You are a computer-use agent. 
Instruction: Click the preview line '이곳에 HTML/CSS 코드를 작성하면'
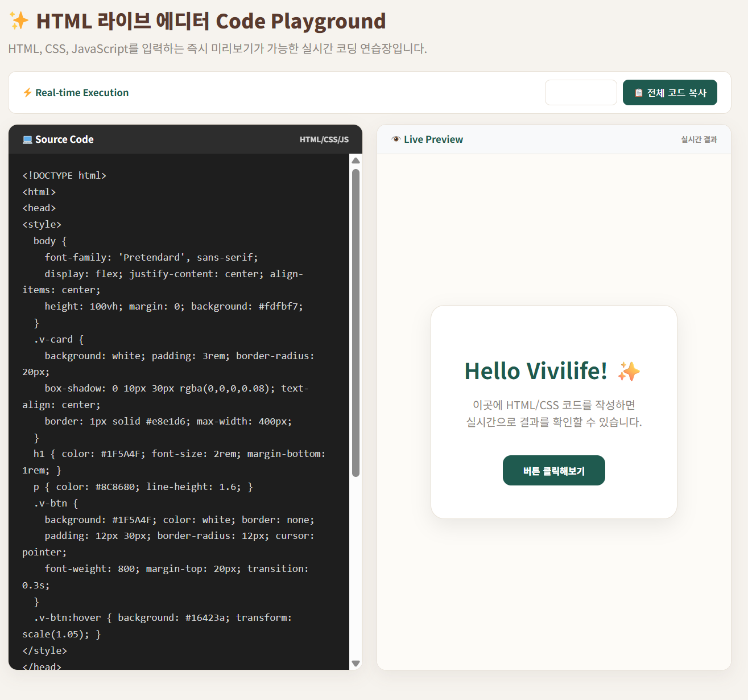[554, 405]
